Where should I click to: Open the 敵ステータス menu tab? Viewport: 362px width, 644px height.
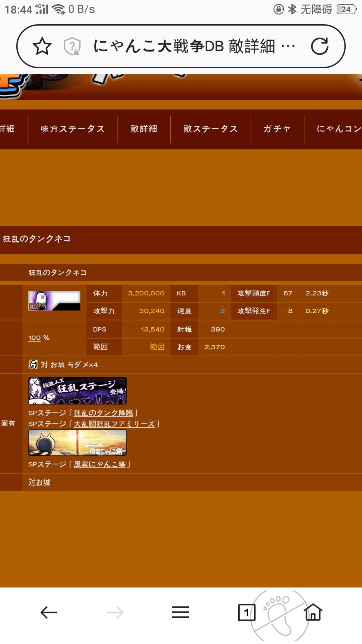[211, 129]
